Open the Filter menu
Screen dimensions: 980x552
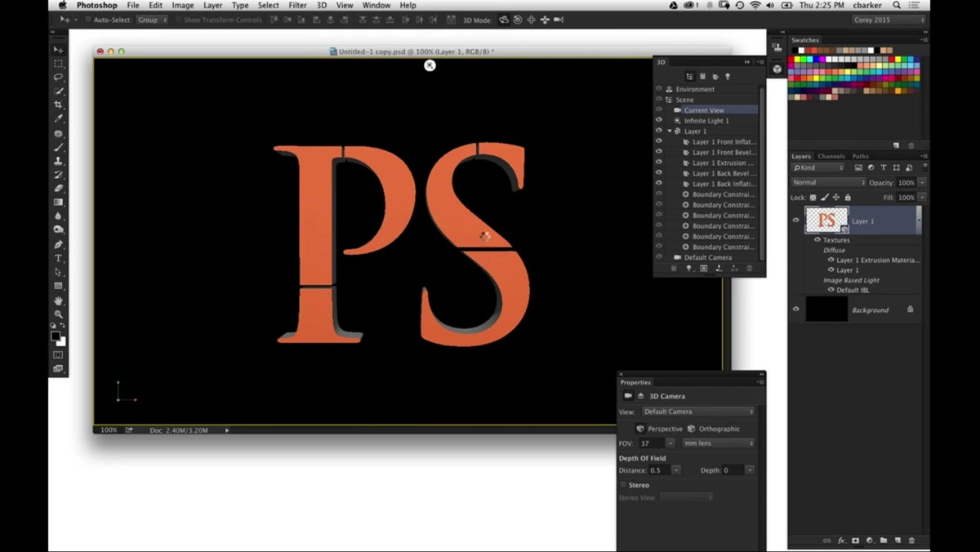pos(297,5)
